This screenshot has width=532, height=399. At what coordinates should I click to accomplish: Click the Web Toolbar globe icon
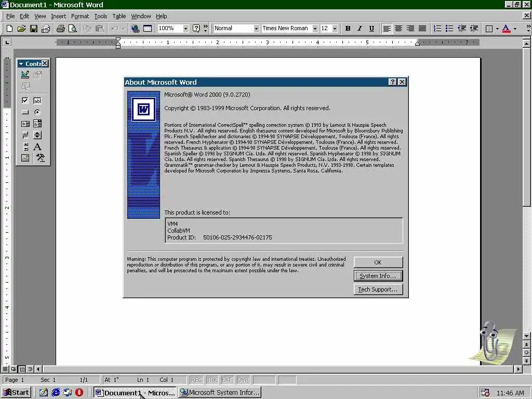click(136, 29)
